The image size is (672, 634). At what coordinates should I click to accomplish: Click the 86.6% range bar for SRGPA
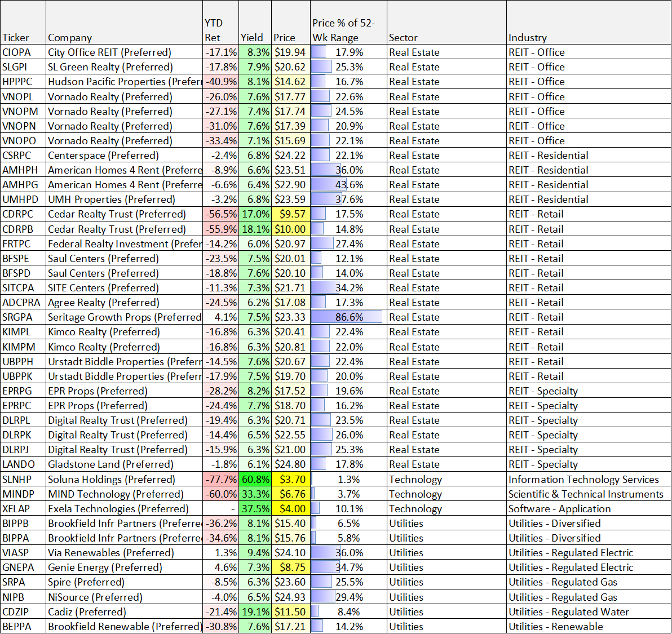pyautogui.click(x=348, y=317)
